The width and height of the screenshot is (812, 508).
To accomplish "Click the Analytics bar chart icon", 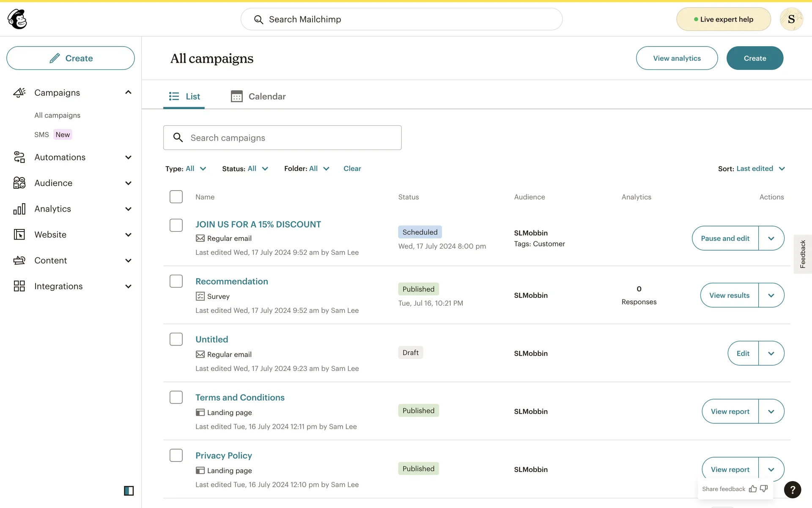I will (x=19, y=209).
